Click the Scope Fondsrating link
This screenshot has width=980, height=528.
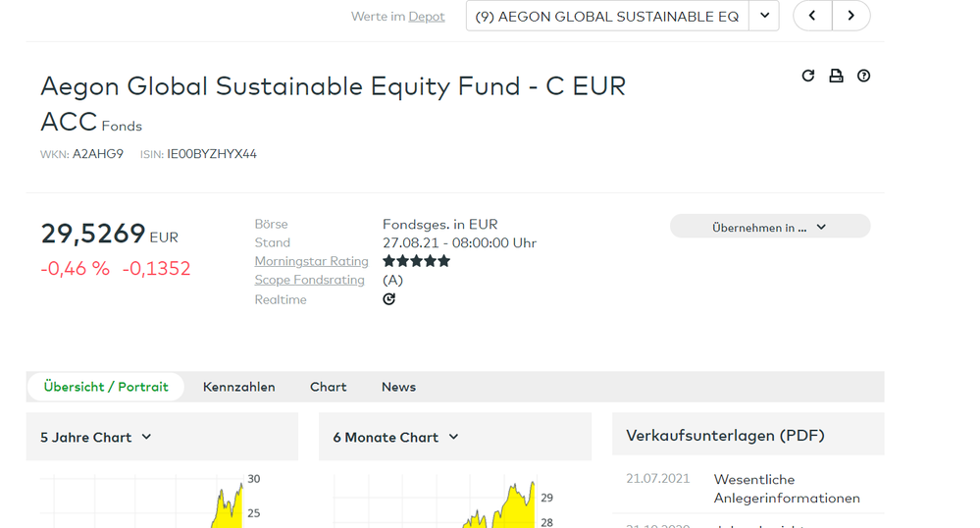tap(309, 280)
